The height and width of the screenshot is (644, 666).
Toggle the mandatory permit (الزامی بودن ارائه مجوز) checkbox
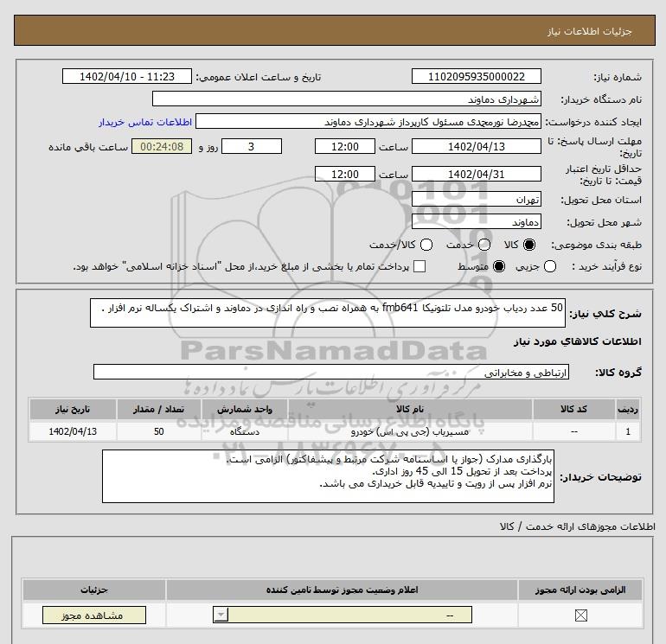click(580, 615)
